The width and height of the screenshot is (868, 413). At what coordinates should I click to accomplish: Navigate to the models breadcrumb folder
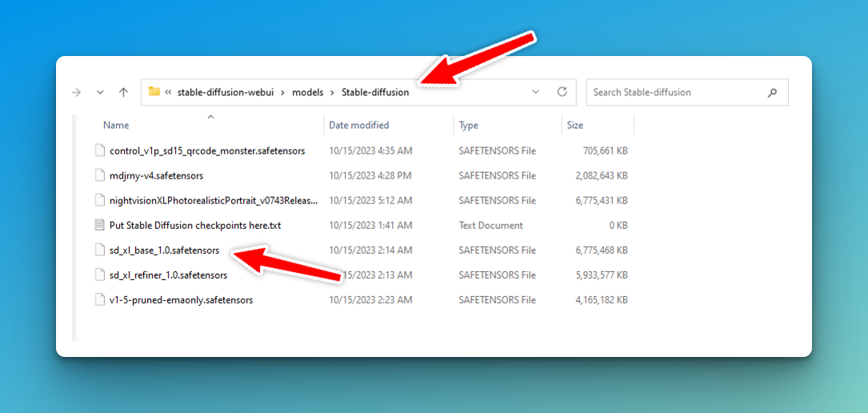point(307,92)
